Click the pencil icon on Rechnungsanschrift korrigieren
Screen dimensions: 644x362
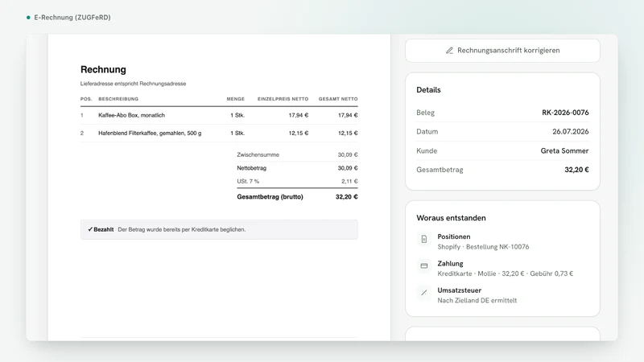click(x=449, y=51)
